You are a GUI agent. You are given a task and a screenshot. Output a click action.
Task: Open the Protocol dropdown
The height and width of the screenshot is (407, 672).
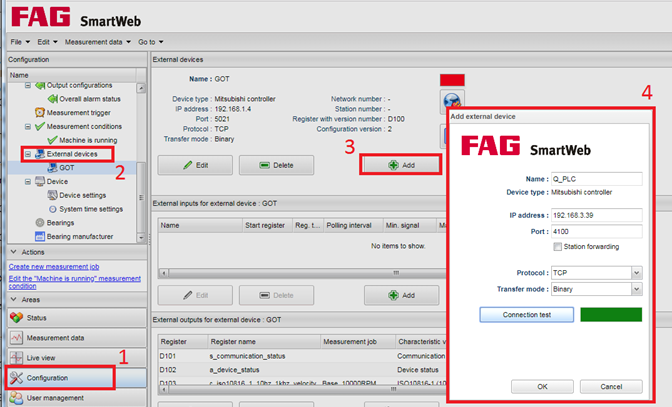click(636, 273)
